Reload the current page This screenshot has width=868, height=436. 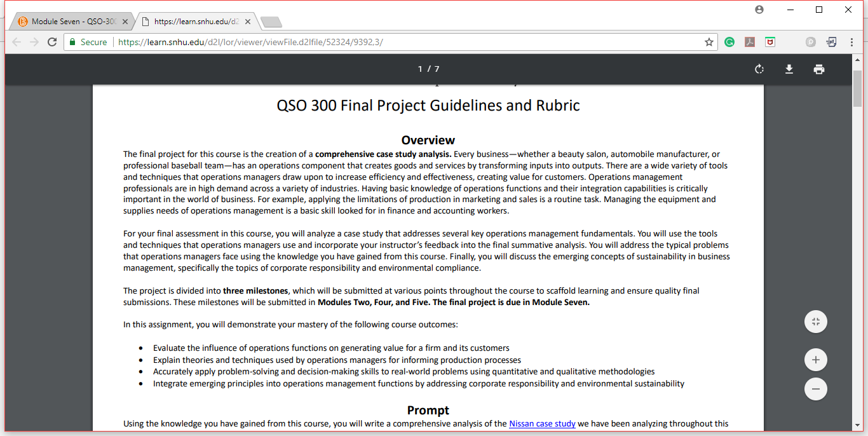(52, 42)
